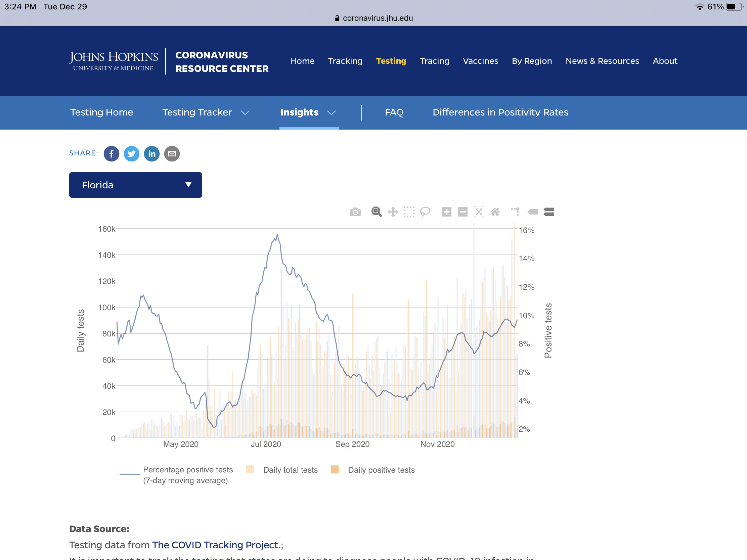Reset chart axes with the home icon

[495, 212]
